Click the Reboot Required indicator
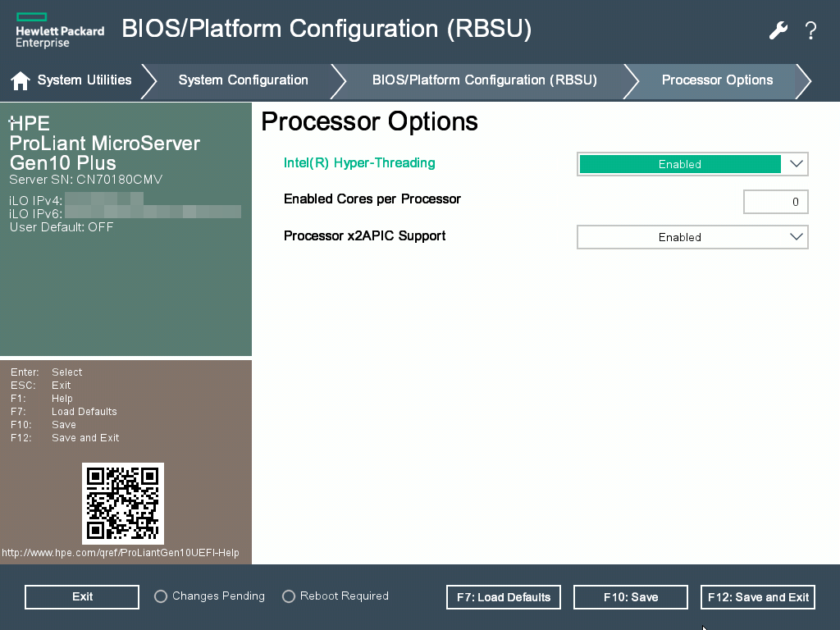840x630 pixels. [336, 596]
